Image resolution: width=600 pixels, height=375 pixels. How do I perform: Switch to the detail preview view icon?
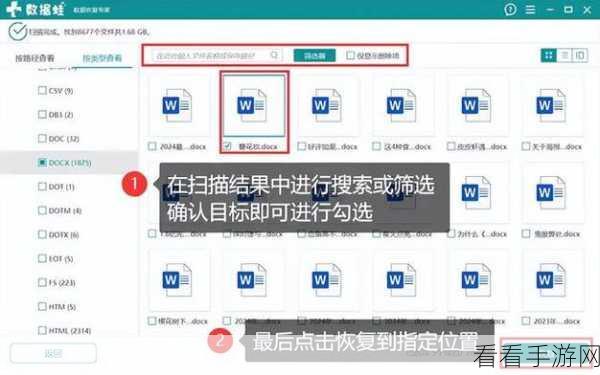(580, 55)
